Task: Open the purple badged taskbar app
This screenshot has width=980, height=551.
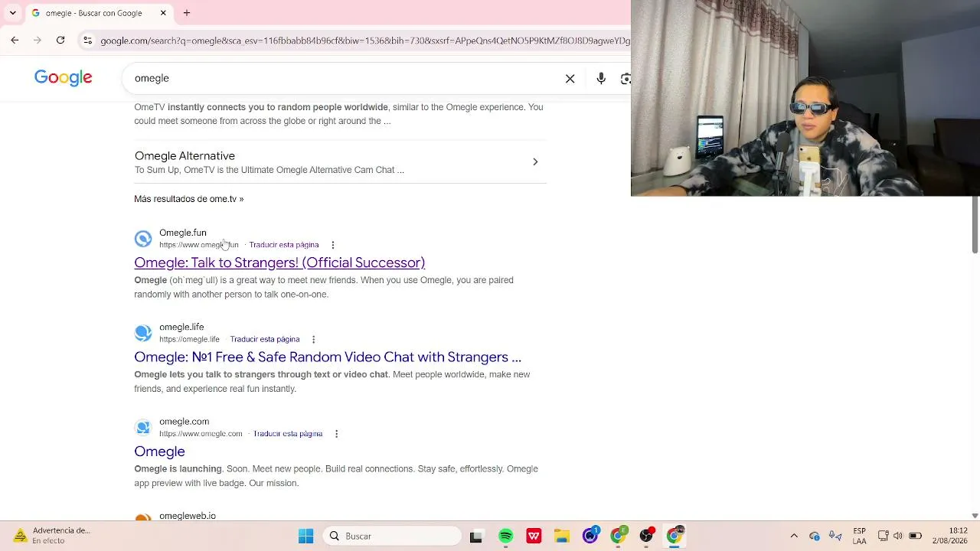Action: 590,536
